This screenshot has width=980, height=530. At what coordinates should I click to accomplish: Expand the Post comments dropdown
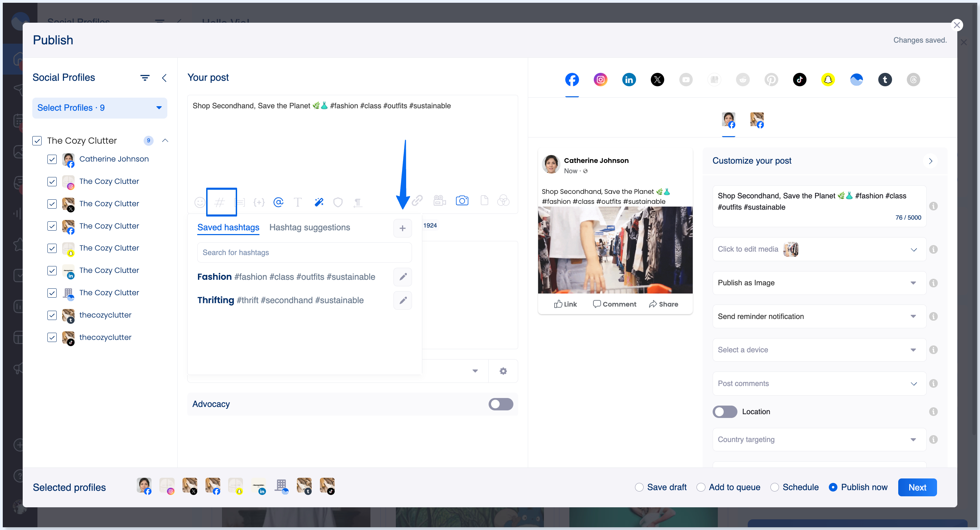pos(819,383)
